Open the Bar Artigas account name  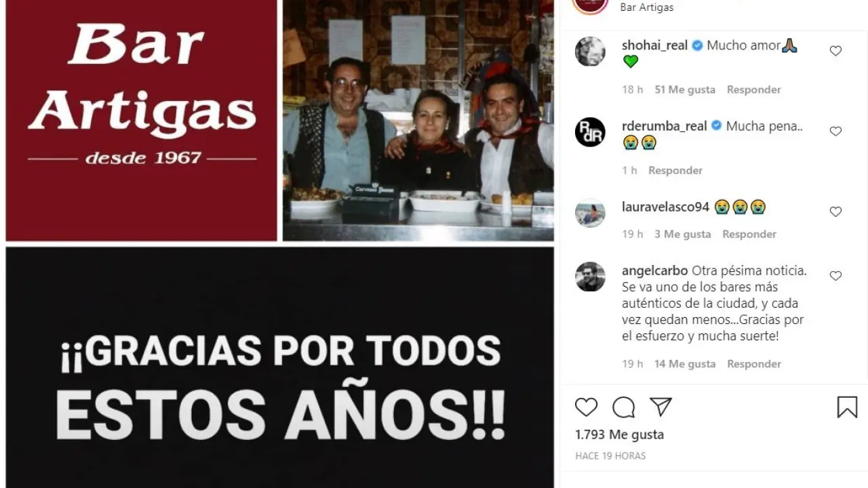[x=647, y=7]
